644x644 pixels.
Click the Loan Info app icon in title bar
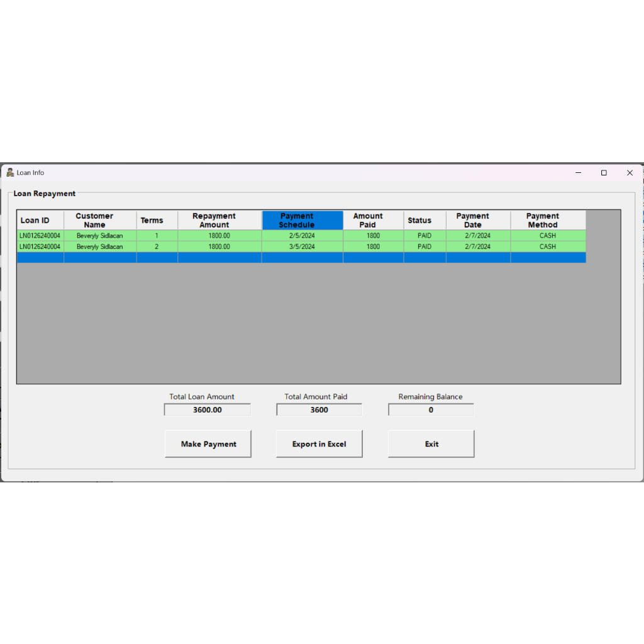[10, 172]
